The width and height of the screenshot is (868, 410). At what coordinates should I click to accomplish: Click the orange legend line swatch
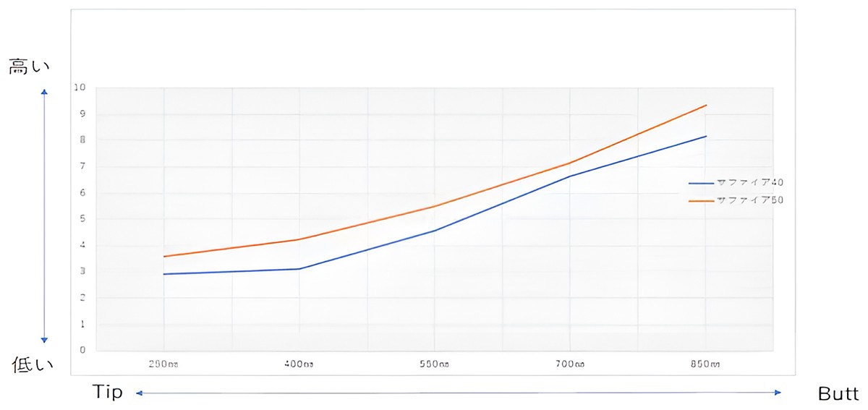(701, 200)
